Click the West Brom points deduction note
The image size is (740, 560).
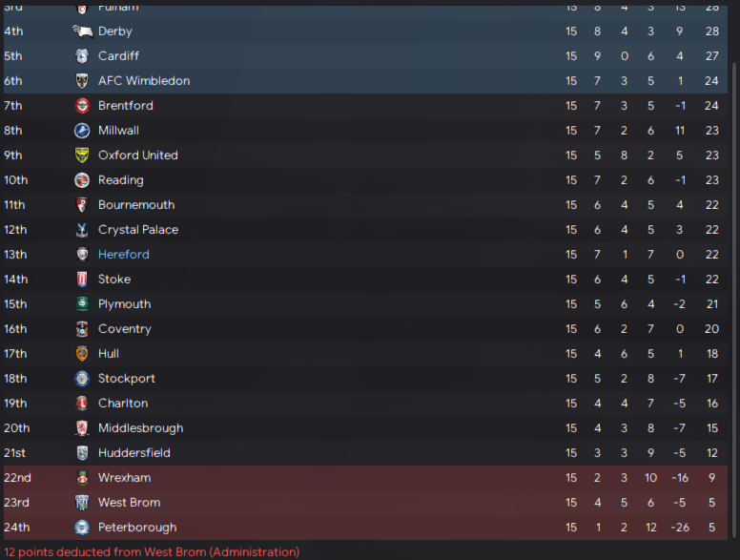152,552
